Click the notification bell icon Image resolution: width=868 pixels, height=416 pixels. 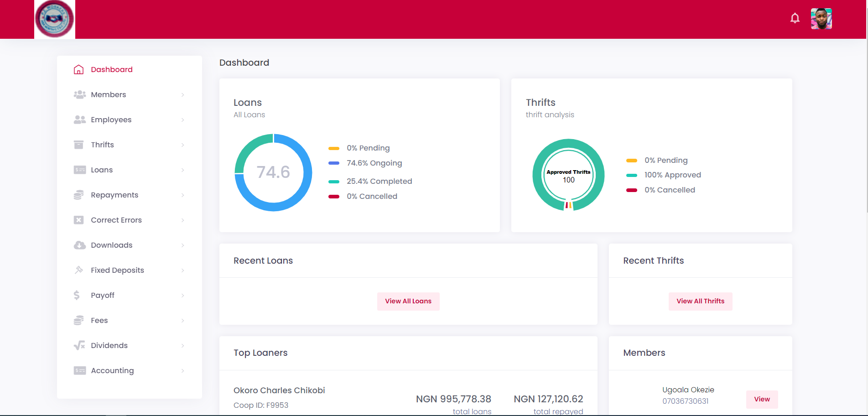(x=795, y=18)
